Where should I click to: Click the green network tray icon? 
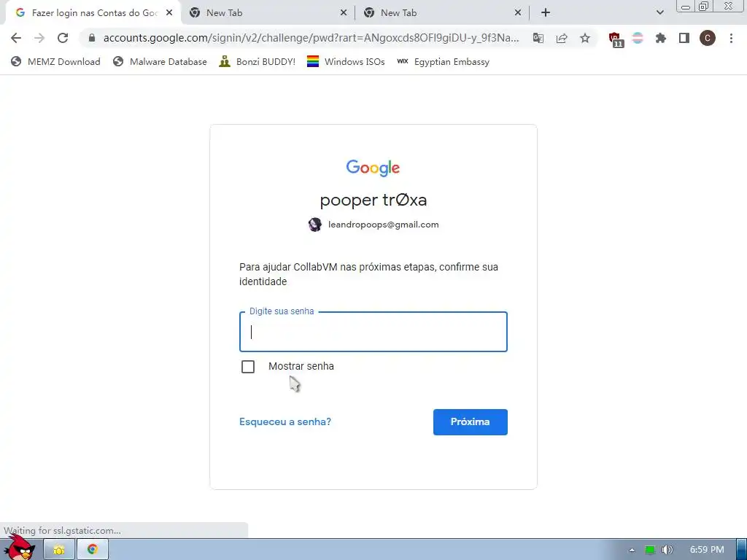click(x=650, y=550)
